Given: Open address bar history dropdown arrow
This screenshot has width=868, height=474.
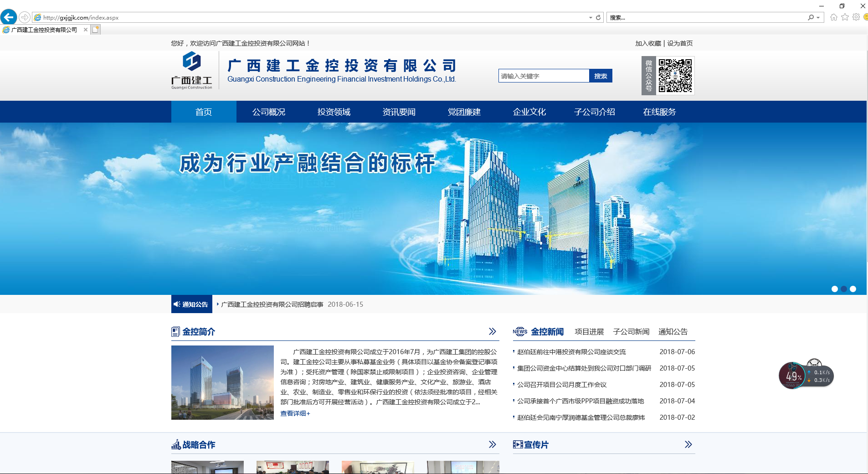Looking at the screenshot, I should click(x=591, y=17).
